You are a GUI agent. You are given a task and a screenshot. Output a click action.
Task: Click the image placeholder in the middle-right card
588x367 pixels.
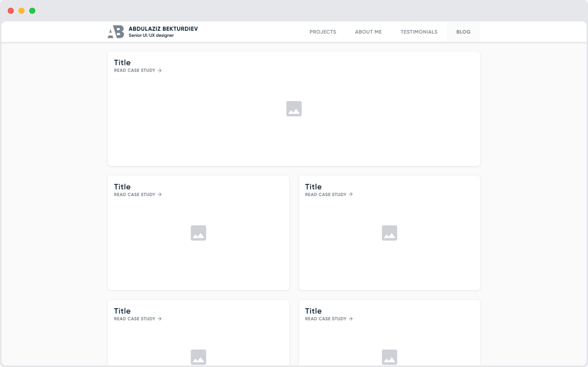coord(389,233)
